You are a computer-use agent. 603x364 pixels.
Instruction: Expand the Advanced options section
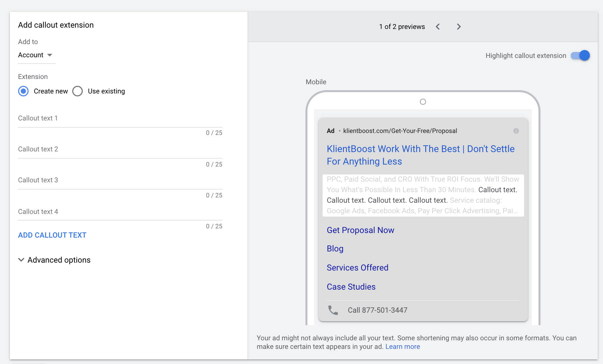click(59, 260)
